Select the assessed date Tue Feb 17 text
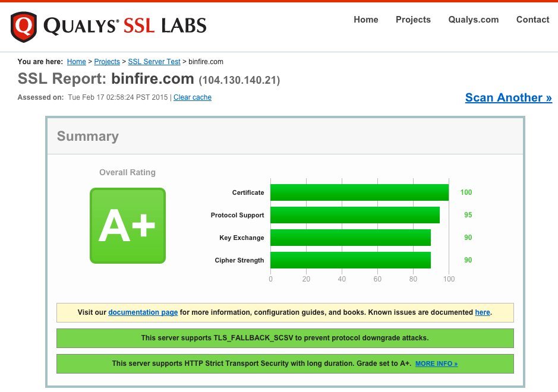This screenshot has width=558, height=392. click(118, 97)
